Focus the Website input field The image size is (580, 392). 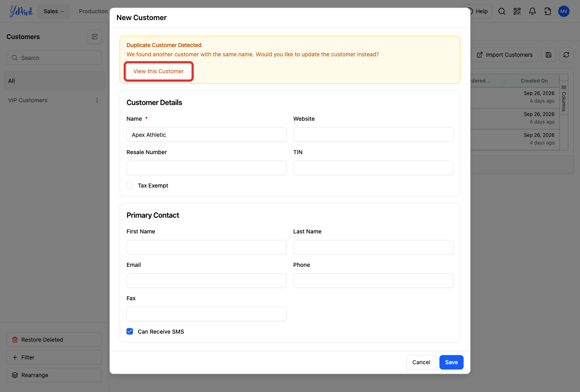pyautogui.click(x=373, y=135)
